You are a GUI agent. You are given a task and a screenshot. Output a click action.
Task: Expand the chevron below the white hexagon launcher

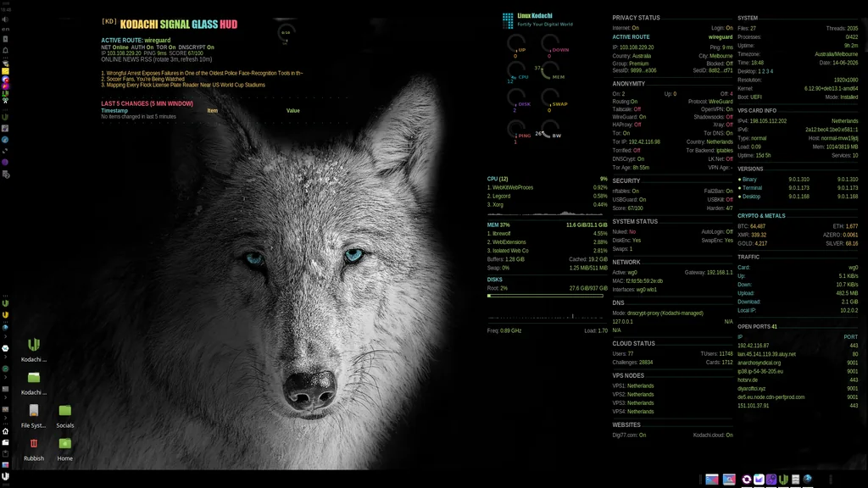(x=6, y=357)
